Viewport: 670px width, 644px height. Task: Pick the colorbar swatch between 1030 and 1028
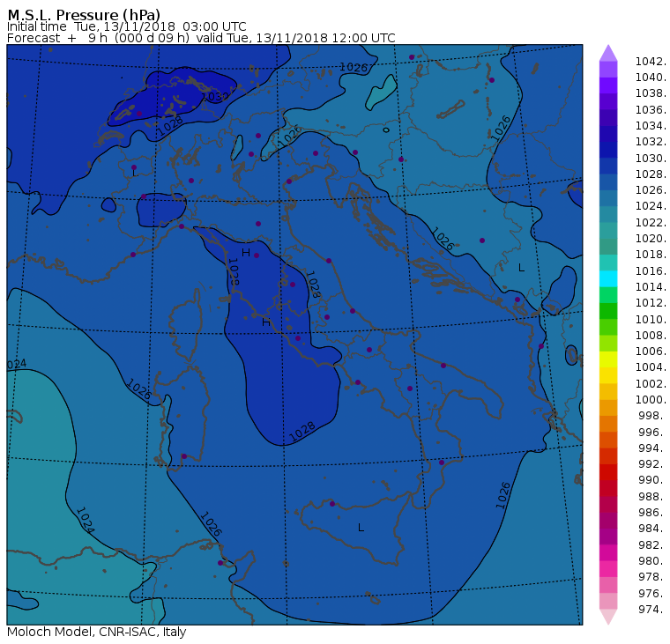(x=608, y=167)
